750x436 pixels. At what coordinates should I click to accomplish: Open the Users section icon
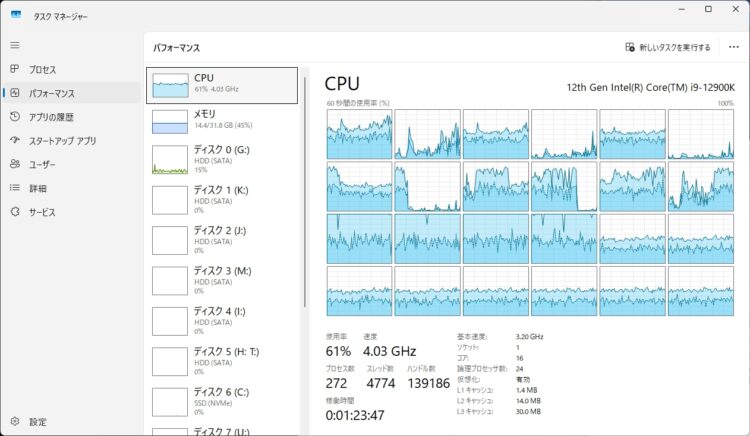point(15,164)
